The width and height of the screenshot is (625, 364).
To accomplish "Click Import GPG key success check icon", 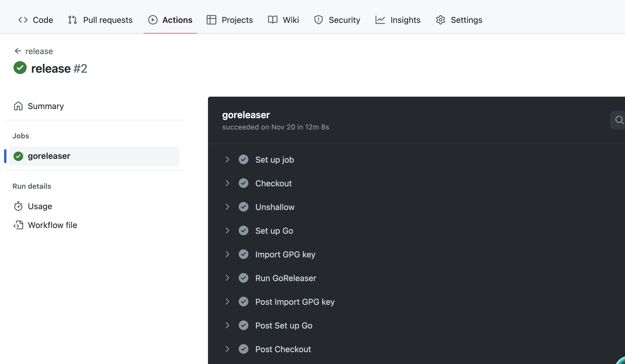I will (x=244, y=254).
